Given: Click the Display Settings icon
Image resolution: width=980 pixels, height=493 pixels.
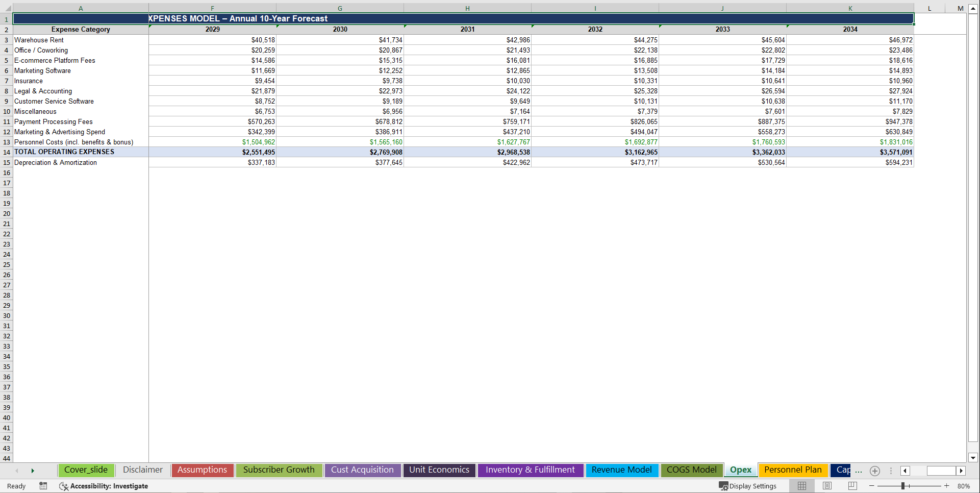Looking at the screenshot, I should click(x=723, y=486).
